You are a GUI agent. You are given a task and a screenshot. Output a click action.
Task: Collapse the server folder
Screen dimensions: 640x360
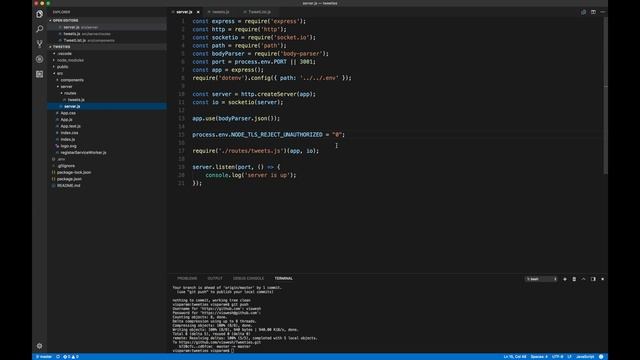(x=66, y=87)
